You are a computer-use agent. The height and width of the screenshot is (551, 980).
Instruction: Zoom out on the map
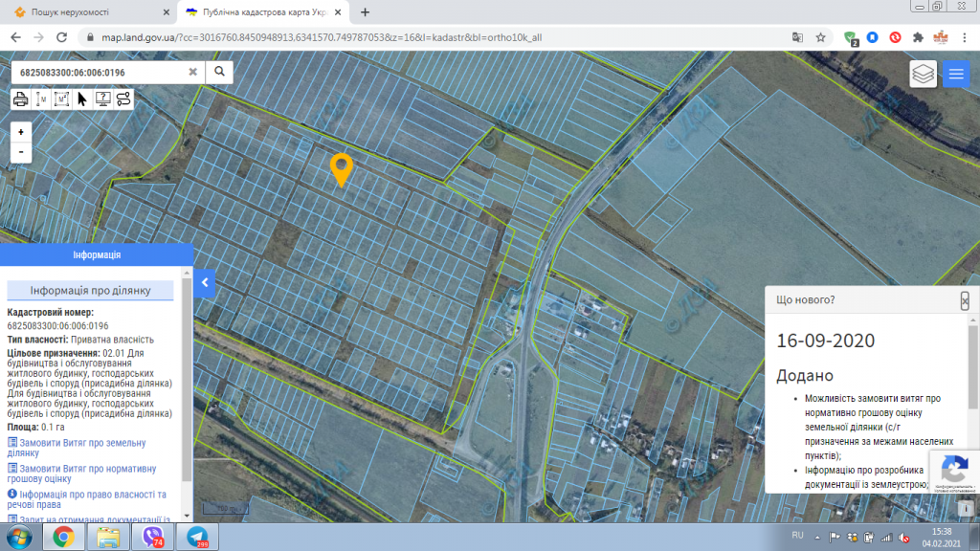pos(21,152)
